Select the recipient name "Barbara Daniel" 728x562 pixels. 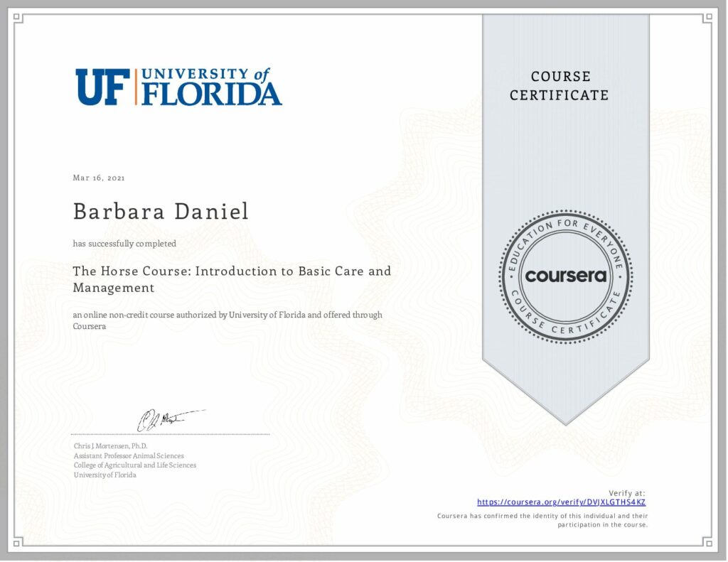[x=161, y=211]
